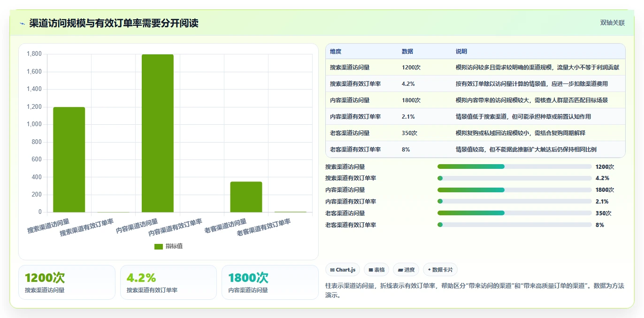Click the 搜索渠道访问量 bar in the chart
644x318 pixels.
(x=69, y=159)
